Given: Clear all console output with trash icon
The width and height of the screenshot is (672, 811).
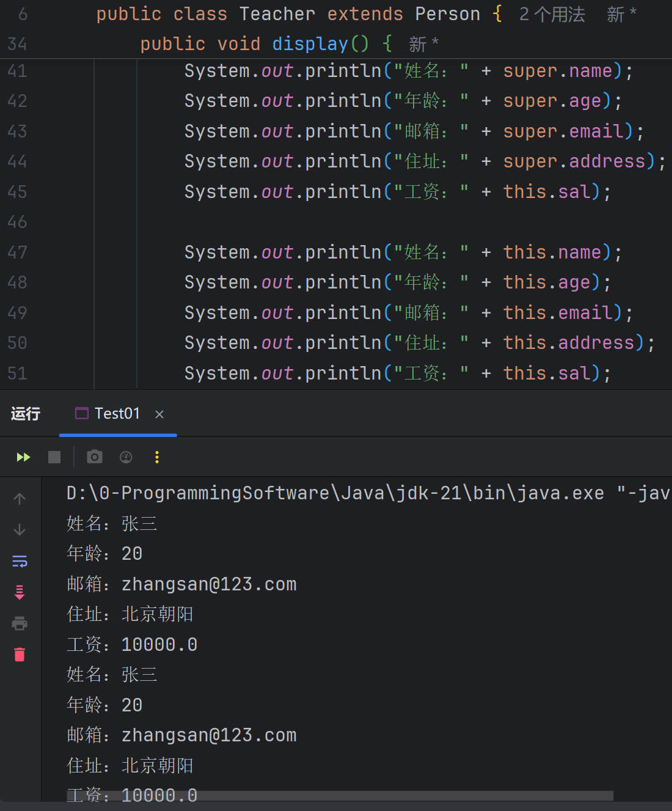Looking at the screenshot, I should (20, 655).
